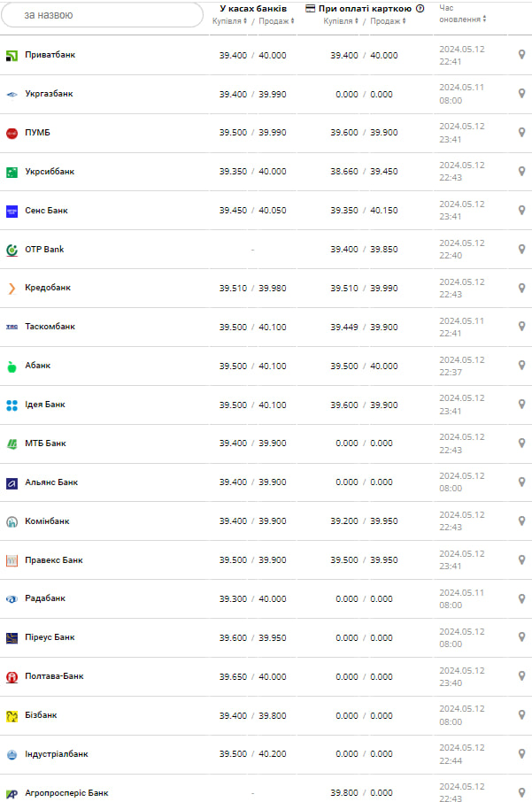Sort by card payment selling rate
The height and width of the screenshot is (802, 532).
click(386, 21)
